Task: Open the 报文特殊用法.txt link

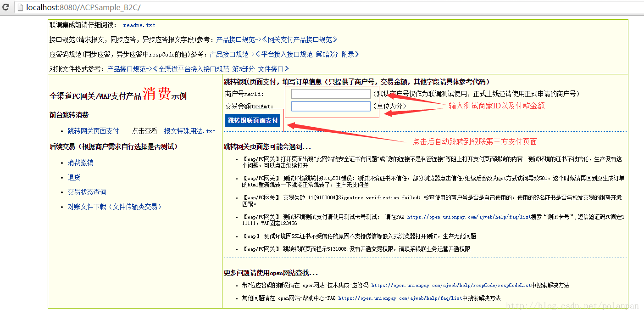Action: coord(189,131)
